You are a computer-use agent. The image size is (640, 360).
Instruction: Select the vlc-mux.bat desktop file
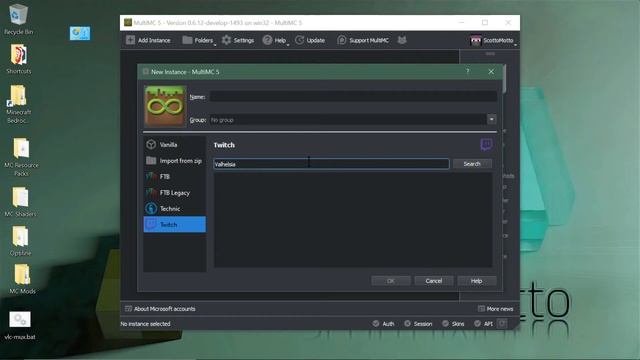(x=20, y=326)
